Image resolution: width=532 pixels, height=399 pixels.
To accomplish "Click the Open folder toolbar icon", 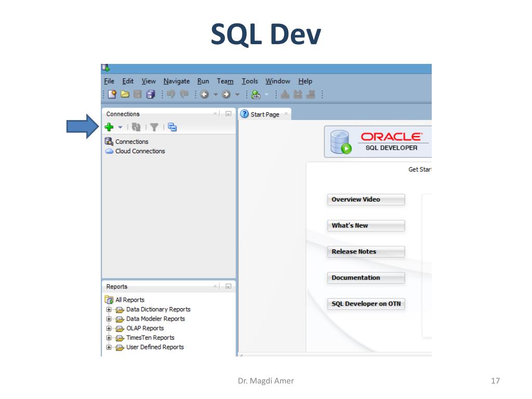I will pos(125,95).
